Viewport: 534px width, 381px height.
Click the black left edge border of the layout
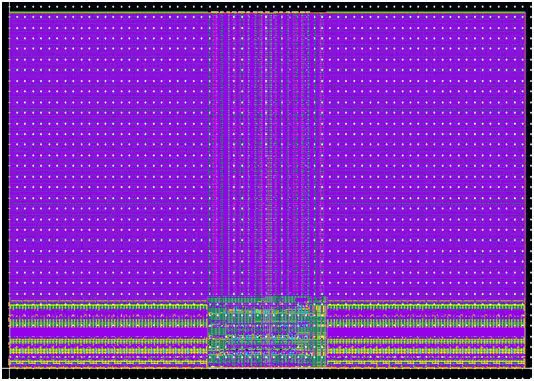click(5, 186)
